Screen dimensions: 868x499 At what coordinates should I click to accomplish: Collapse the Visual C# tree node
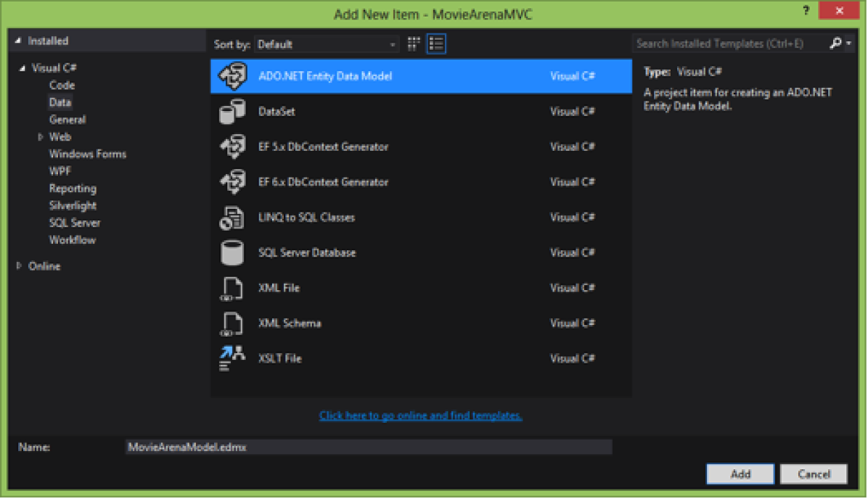22,68
